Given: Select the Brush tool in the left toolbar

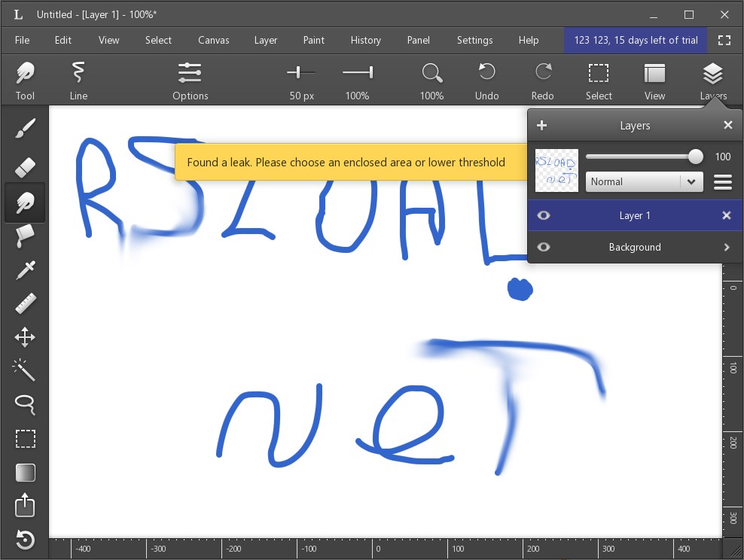Looking at the screenshot, I should (x=25, y=129).
